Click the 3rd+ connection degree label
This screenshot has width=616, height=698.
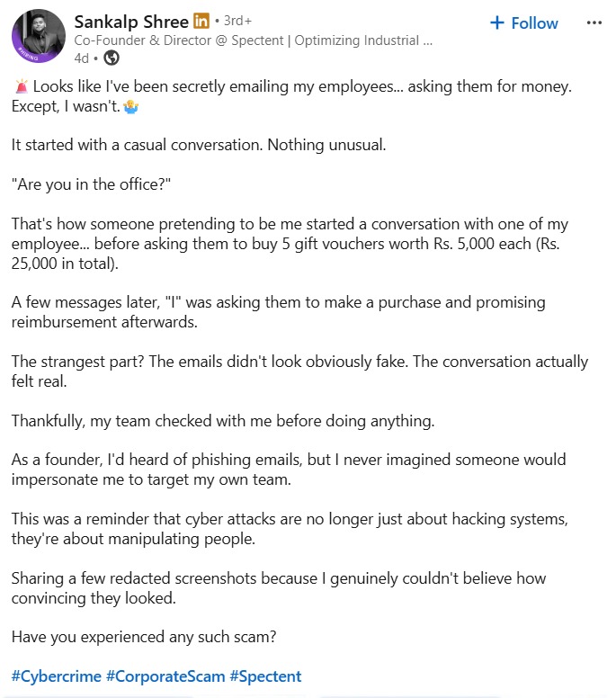point(237,21)
